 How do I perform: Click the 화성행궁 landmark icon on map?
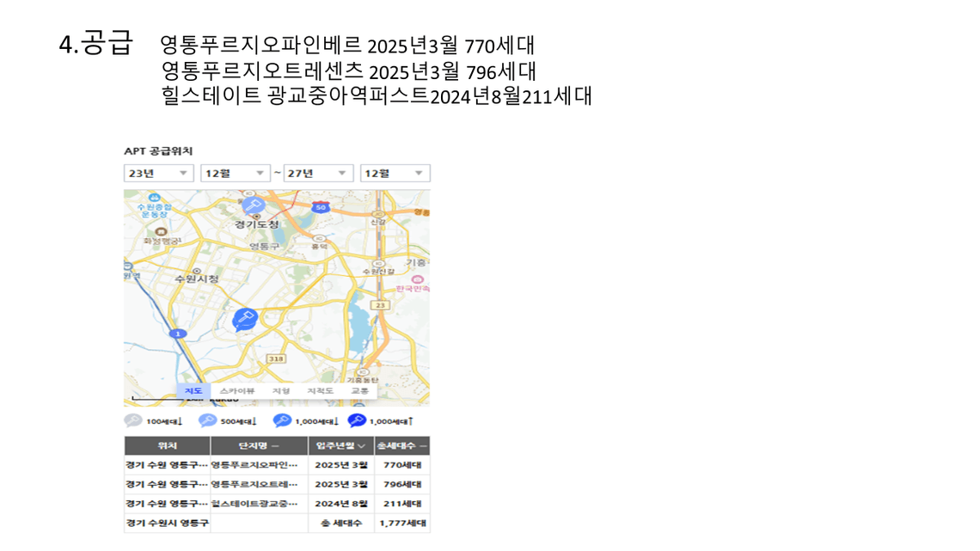(162, 232)
